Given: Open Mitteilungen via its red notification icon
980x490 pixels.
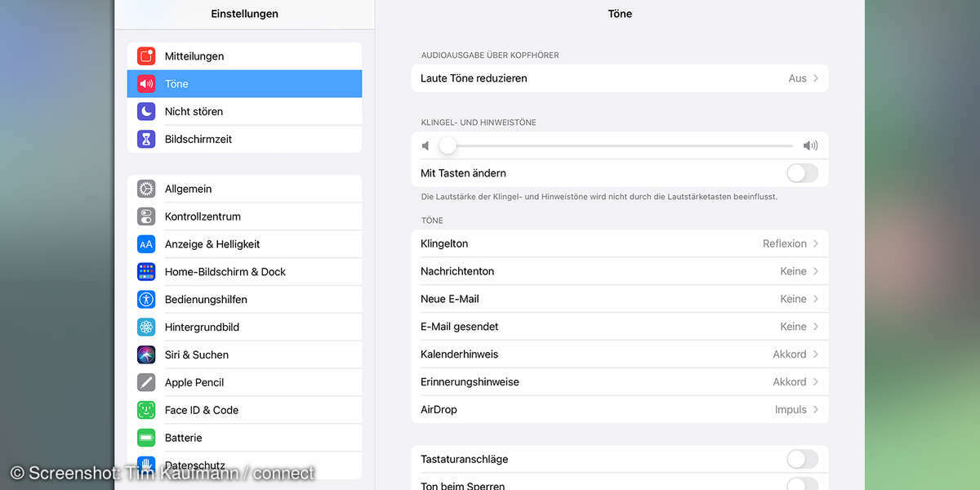Looking at the screenshot, I should [x=146, y=56].
